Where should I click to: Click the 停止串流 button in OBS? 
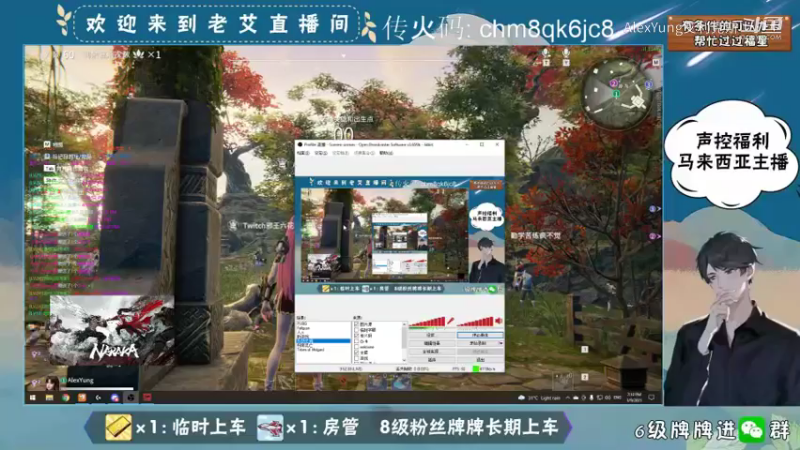[x=480, y=335]
